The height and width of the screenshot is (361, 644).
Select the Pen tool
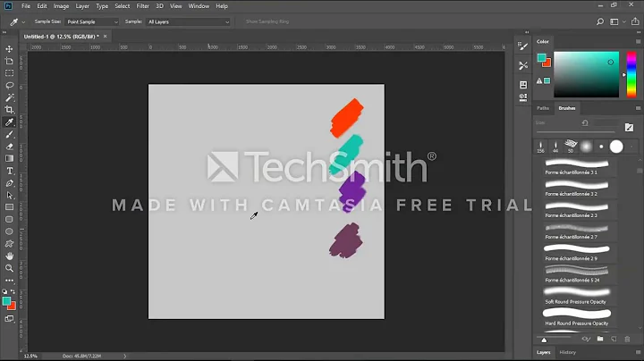[9, 183]
